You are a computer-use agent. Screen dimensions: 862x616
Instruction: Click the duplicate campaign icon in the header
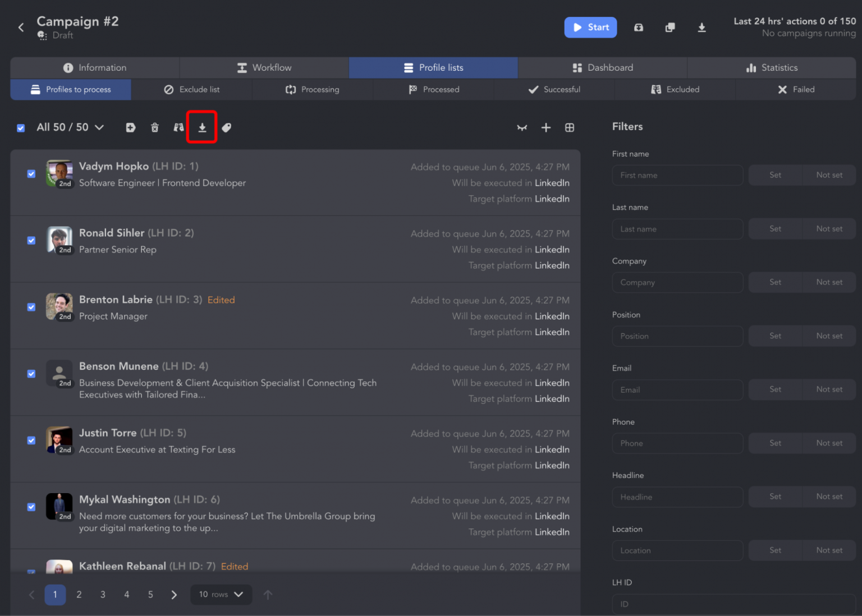(x=670, y=27)
